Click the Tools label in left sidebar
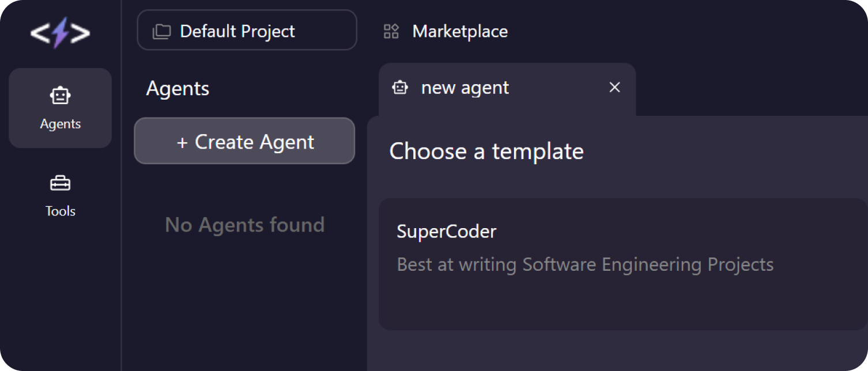Viewport: 868px width, 371px height. (x=60, y=211)
